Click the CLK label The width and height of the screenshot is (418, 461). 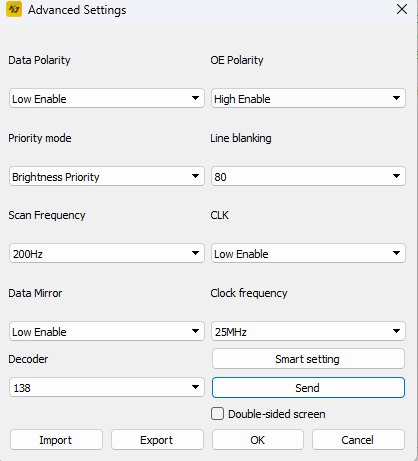pyautogui.click(x=219, y=215)
